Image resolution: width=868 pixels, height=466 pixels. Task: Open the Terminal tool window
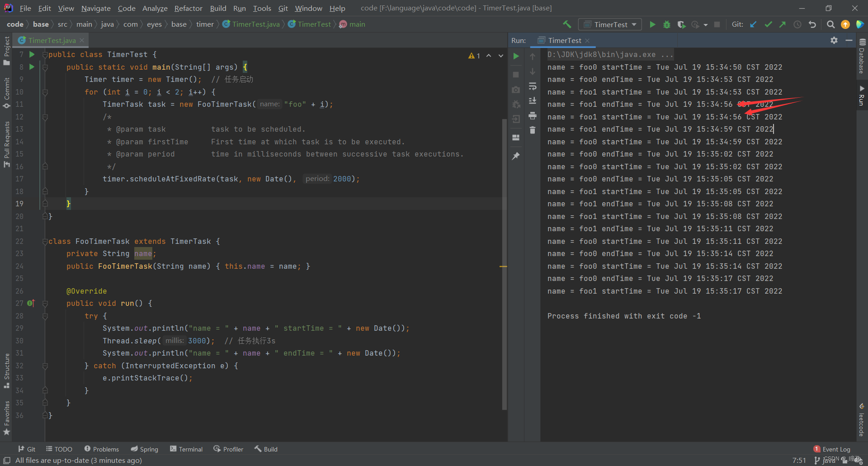click(186, 449)
